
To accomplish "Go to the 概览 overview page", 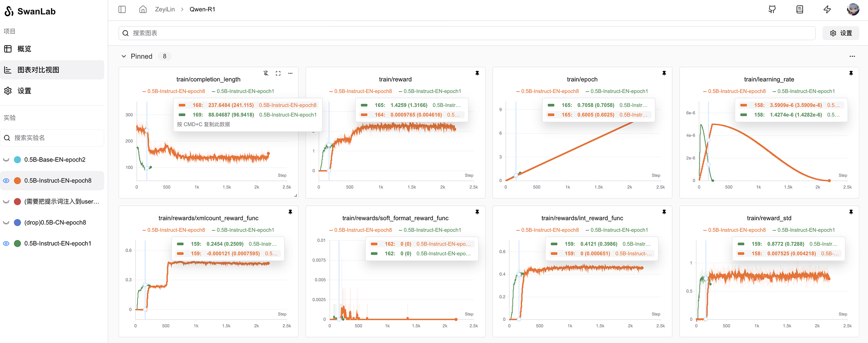I will click(24, 49).
